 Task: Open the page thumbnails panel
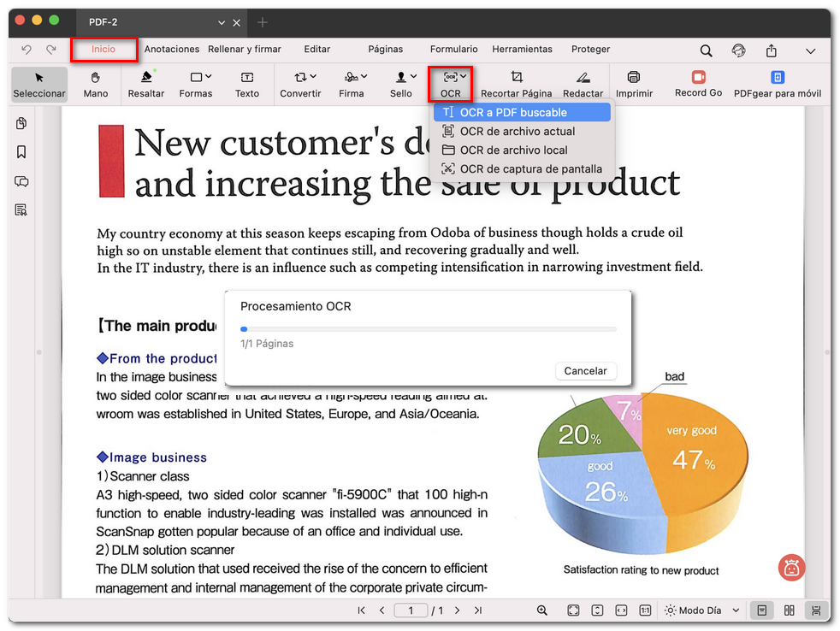tap(21, 123)
